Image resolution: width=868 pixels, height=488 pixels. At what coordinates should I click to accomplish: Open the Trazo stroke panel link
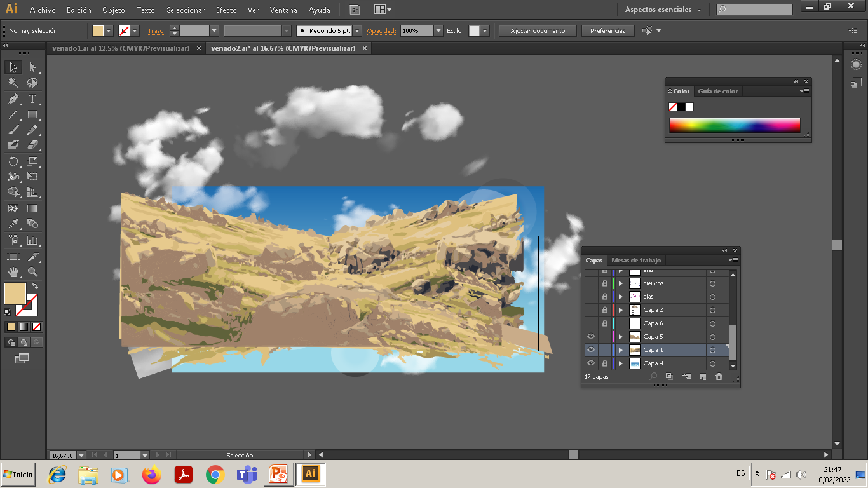pyautogui.click(x=156, y=30)
